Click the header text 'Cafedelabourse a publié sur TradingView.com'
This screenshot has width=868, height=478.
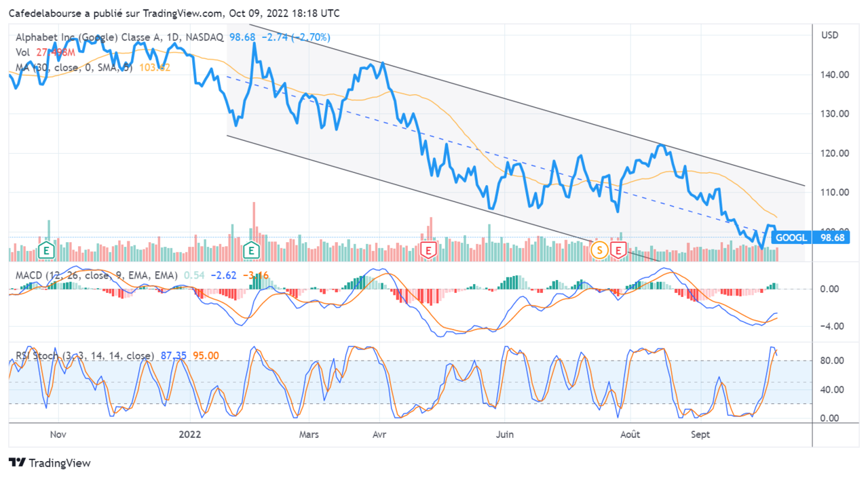point(115,13)
